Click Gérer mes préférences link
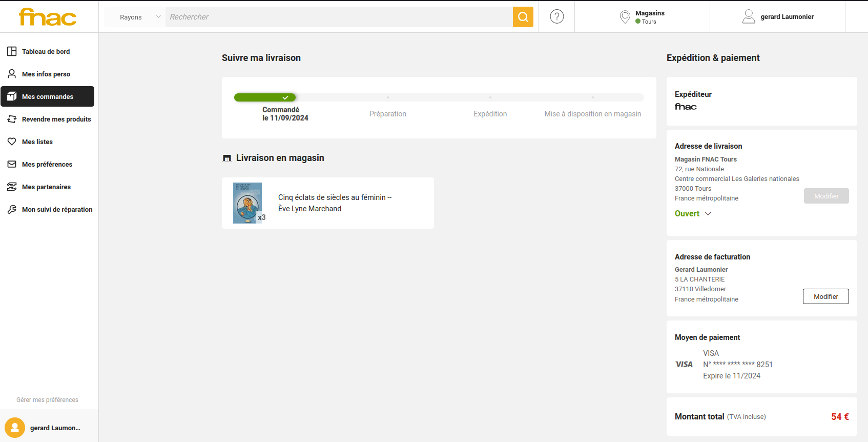 point(47,400)
